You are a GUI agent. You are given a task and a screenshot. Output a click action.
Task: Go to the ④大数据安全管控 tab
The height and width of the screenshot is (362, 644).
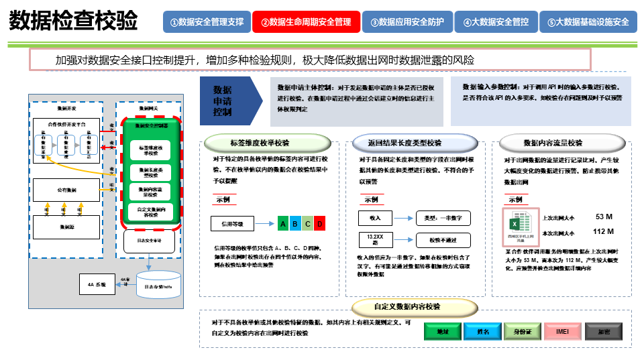click(496, 21)
